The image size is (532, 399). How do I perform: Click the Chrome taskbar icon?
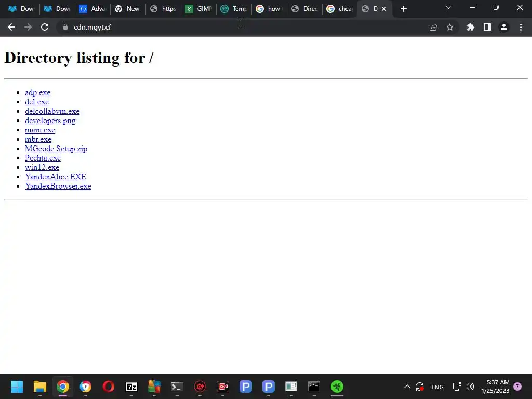pyautogui.click(x=63, y=387)
